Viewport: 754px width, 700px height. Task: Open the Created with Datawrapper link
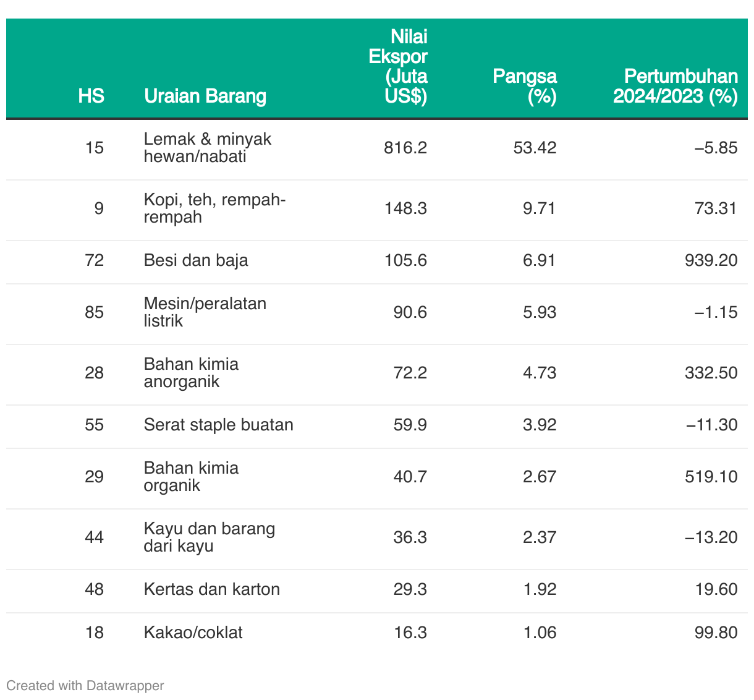point(85,685)
